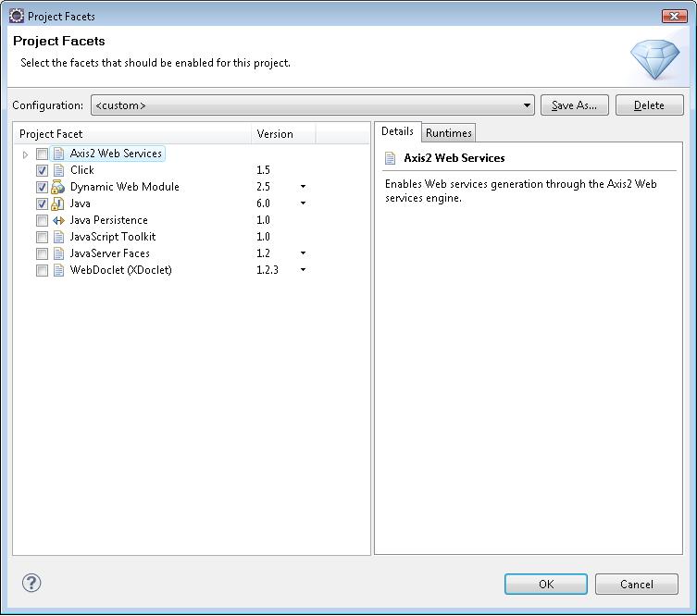Click the Eclipse icon in title bar

click(x=17, y=16)
